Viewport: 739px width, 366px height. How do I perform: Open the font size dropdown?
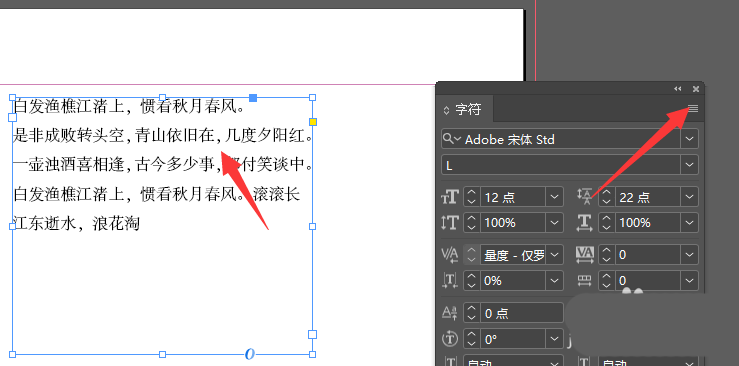tap(554, 197)
